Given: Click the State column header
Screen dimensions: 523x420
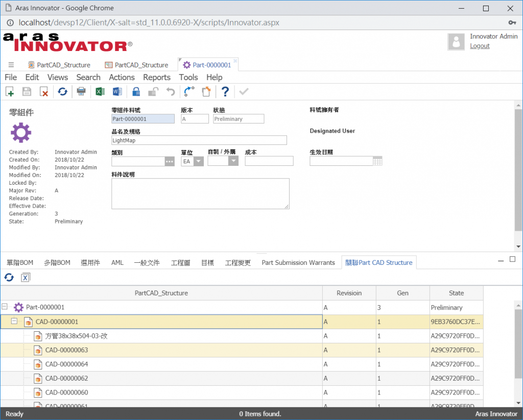Looking at the screenshot, I should [456, 293].
